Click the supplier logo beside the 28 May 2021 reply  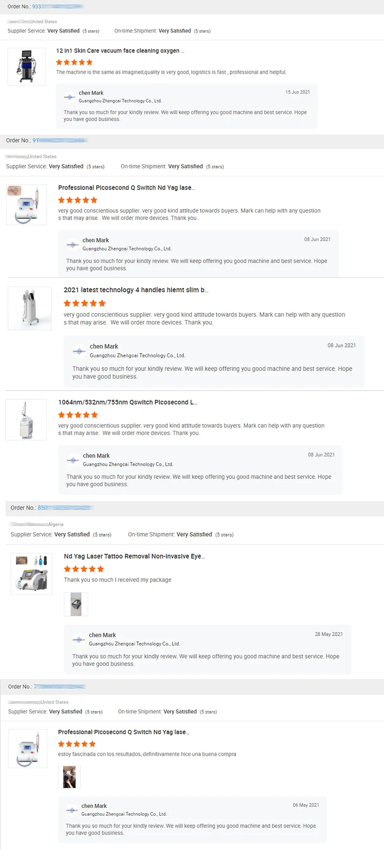pyautogui.click(x=79, y=639)
